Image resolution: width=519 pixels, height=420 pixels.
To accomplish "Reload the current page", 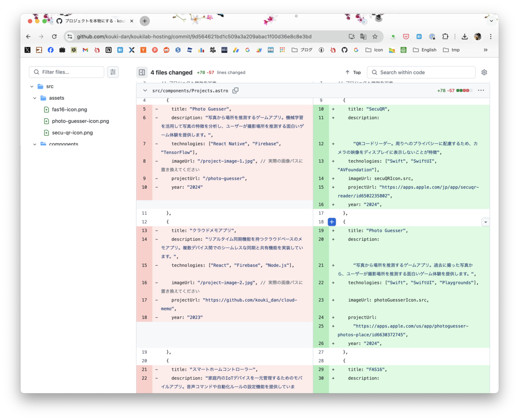I will tap(54, 37).
